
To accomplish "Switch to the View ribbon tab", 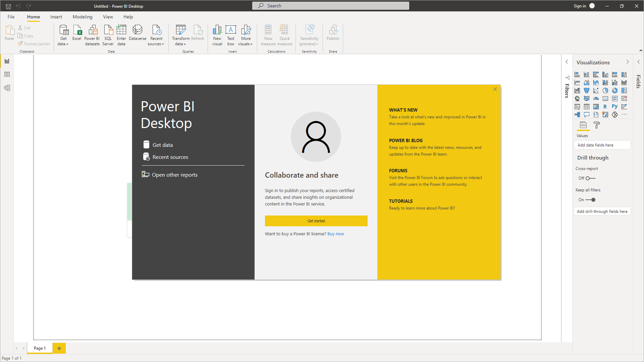I will pyautogui.click(x=108, y=17).
